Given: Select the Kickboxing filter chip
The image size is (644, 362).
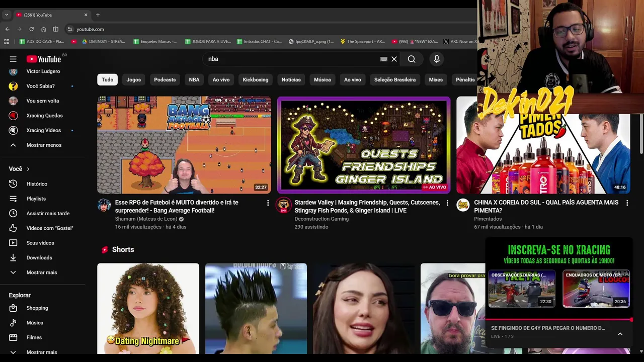Looking at the screenshot, I should pos(256,79).
